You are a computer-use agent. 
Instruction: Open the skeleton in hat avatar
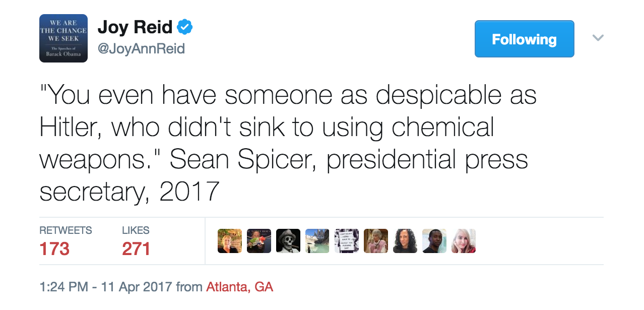coord(288,241)
